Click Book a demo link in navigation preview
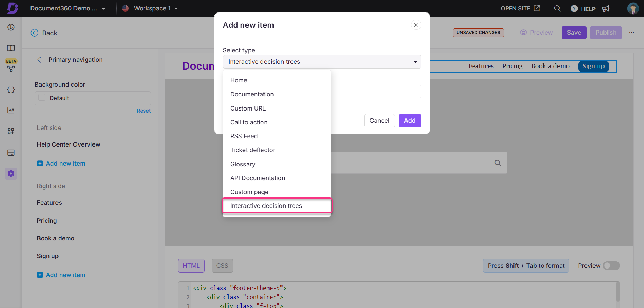644x308 pixels. pyautogui.click(x=550, y=66)
